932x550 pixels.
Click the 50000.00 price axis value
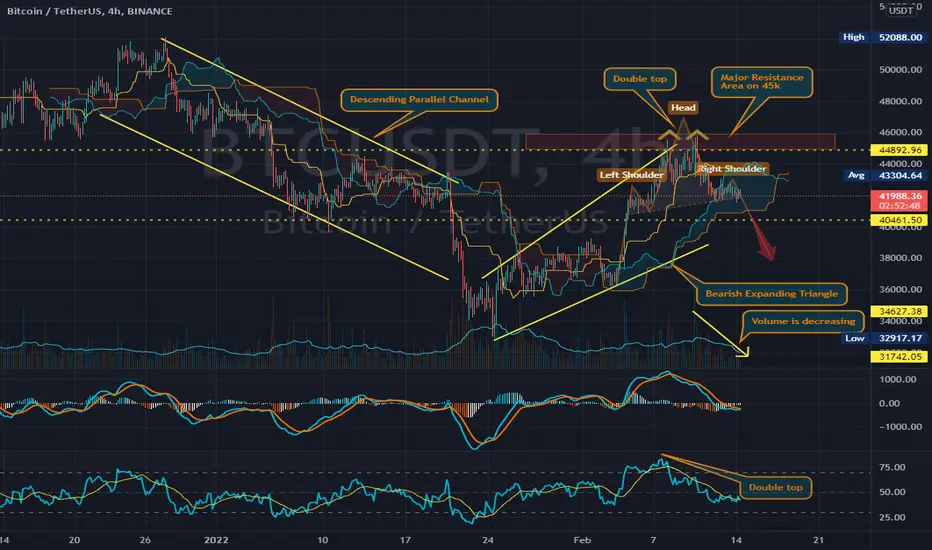[x=900, y=70]
